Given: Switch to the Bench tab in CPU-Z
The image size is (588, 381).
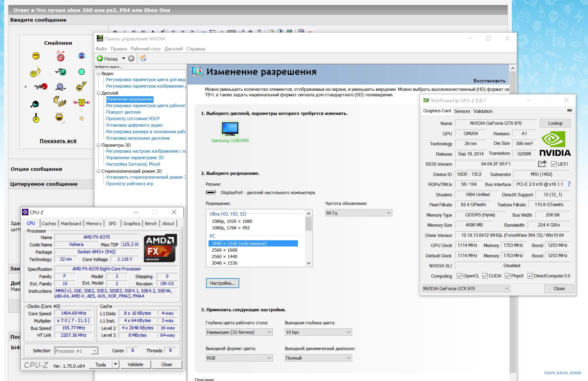Looking at the screenshot, I should 151,223.
